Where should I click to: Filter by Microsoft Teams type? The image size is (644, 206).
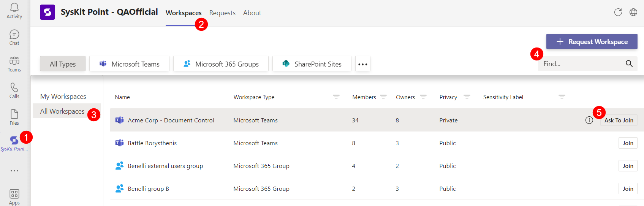[x=129, y=64]
